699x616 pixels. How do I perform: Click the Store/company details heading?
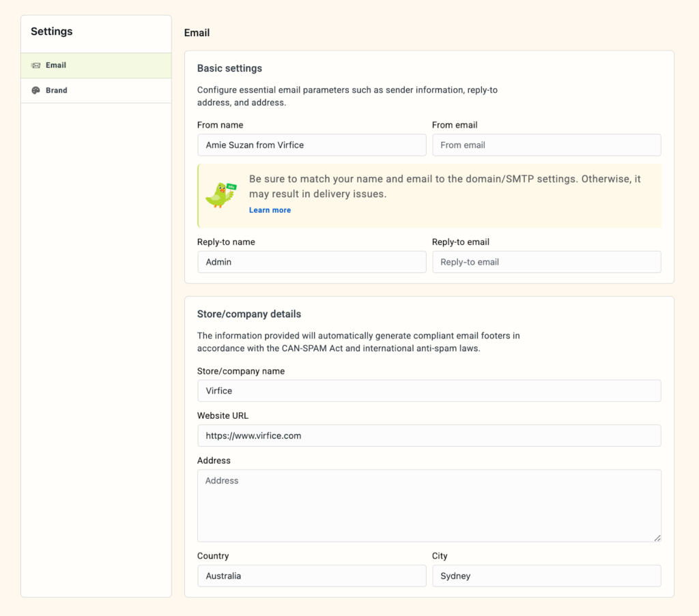248,314
